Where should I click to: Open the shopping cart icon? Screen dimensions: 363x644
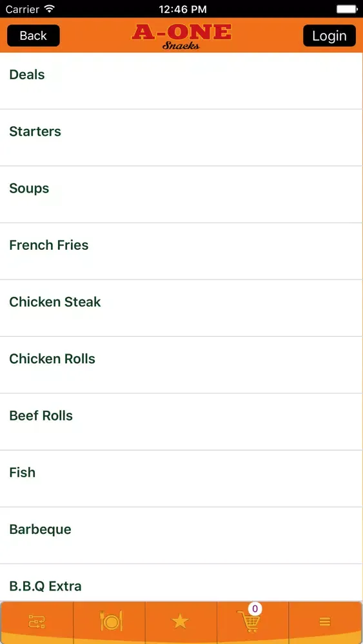[248, 622]
